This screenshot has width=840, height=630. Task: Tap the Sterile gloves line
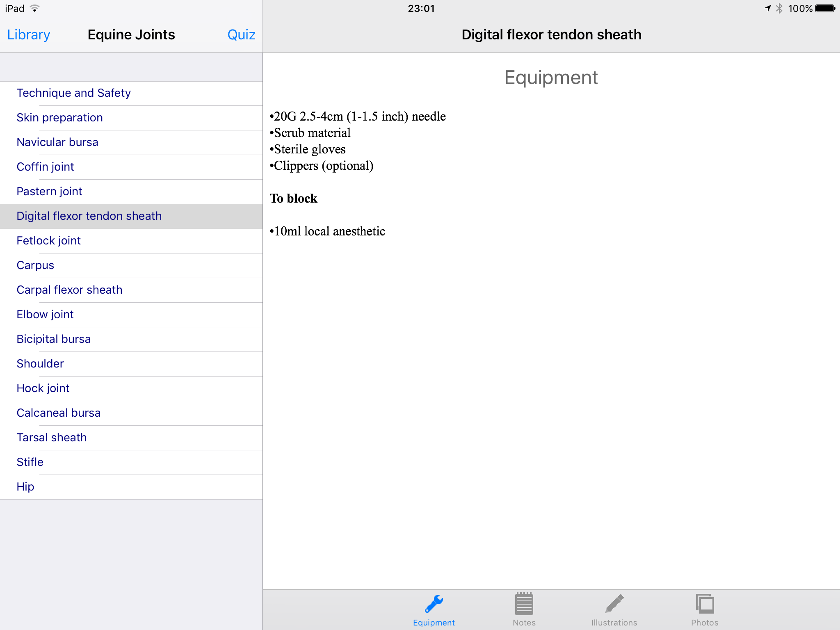coord(308,149)
